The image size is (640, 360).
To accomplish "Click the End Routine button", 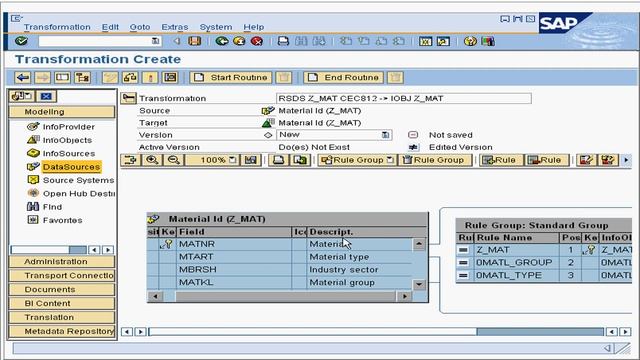I will pos(343,78).
